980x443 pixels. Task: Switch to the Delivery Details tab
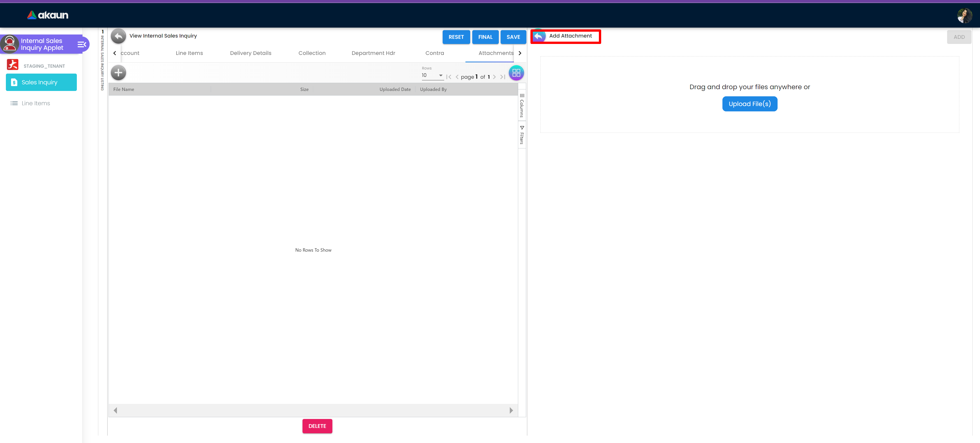click(250, 53)
